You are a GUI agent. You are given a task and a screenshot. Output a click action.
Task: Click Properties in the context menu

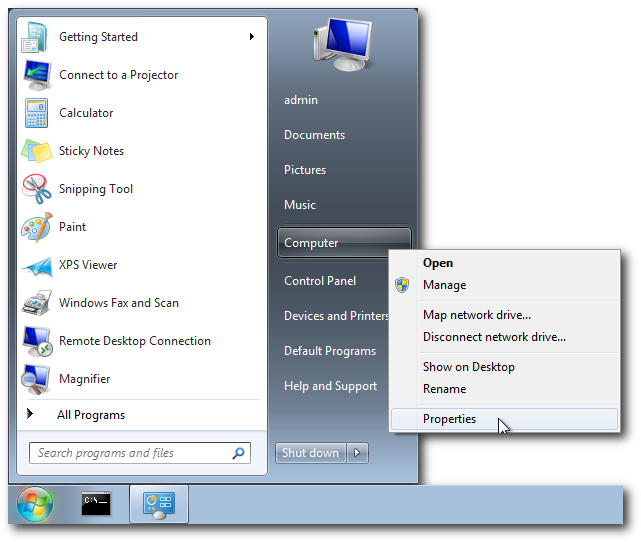(x=504, y=419)
